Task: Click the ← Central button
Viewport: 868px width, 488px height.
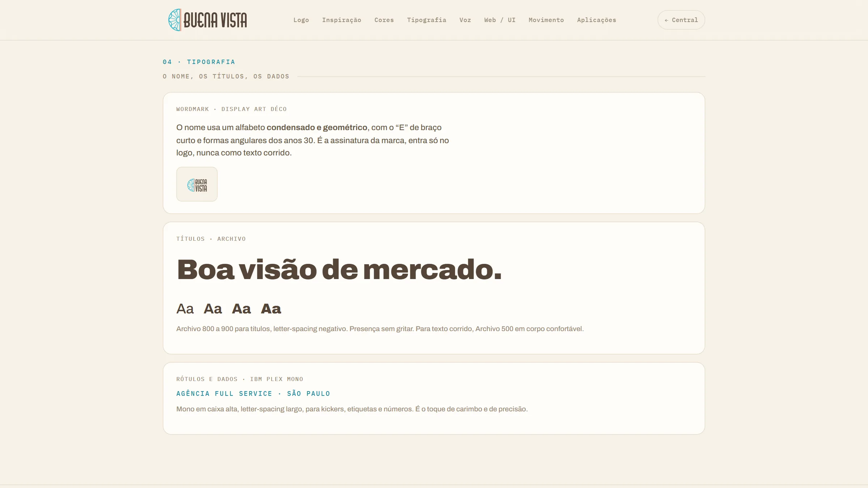Action: point(681,20)
